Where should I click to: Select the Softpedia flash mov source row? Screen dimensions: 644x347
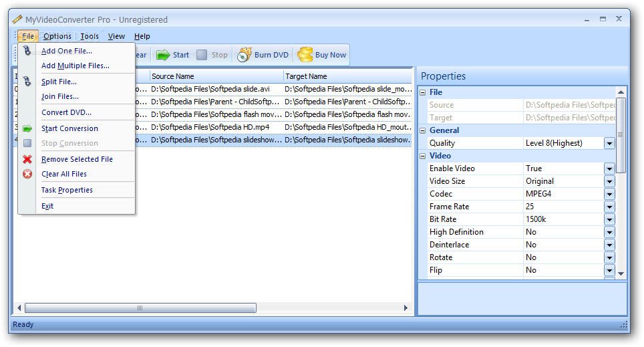[216, 115]
